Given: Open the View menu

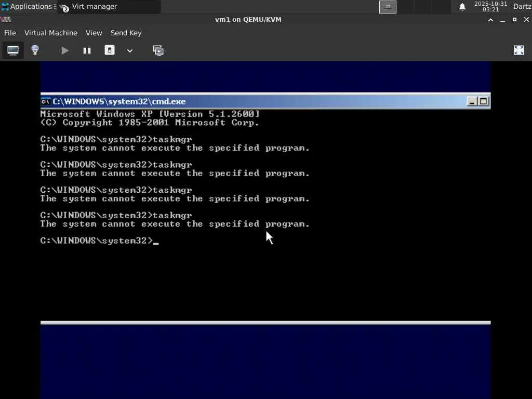Looking at the screenshot, I should pos(94,33).
